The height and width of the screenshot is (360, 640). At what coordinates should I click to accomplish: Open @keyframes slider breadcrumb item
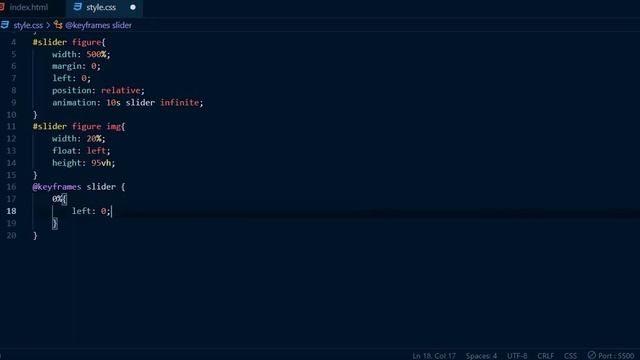pos(98,25)
